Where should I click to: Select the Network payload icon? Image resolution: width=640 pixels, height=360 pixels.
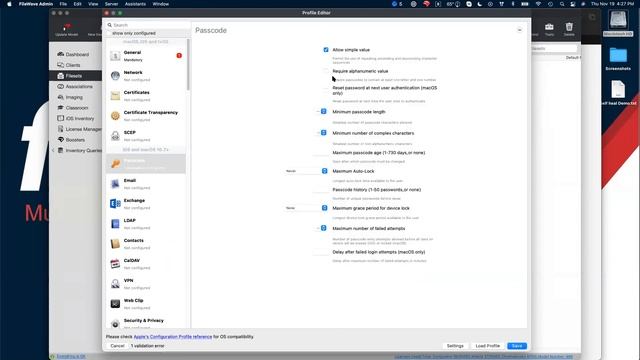(115, 76)
